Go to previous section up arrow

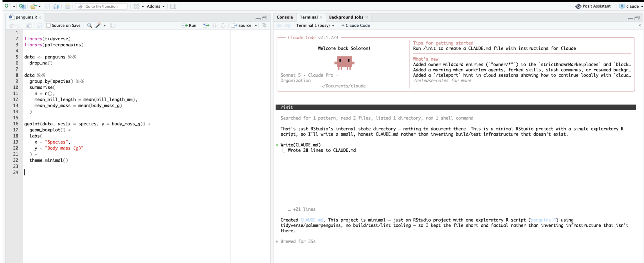[x=214, y=25]
